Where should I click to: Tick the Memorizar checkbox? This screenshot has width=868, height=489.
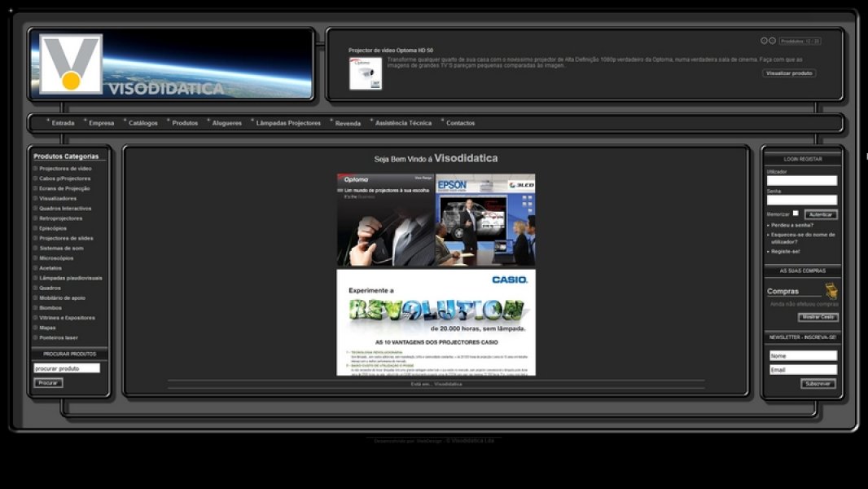coord(796,214)
